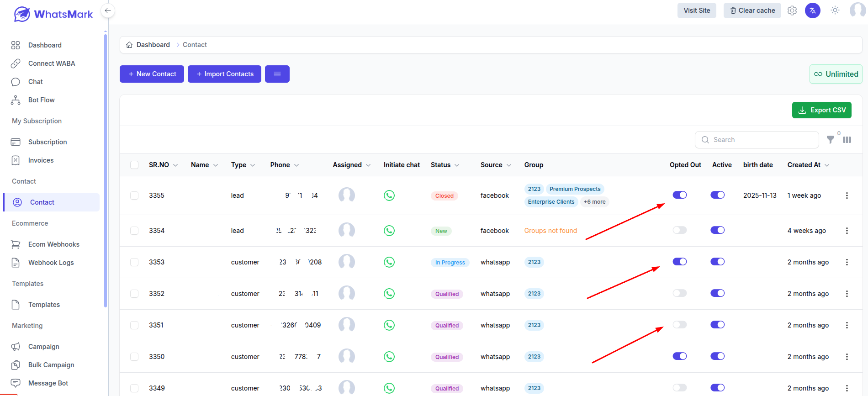
Task: Select all rows with header checkbox
Action: click(x=134, y=165)
